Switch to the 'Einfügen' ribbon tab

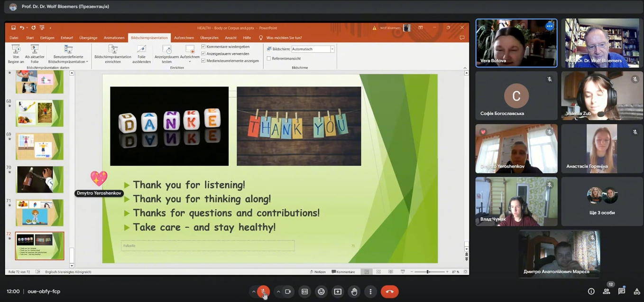point(47,38)
